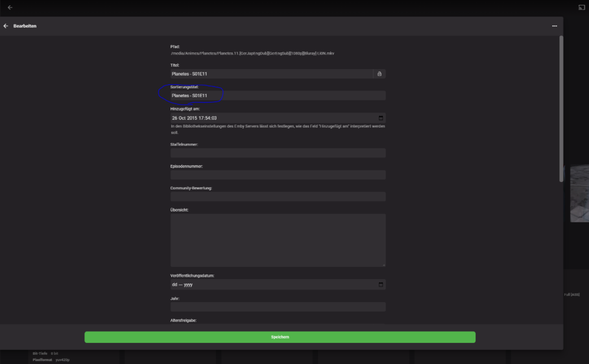Toggle the lock icon beside Titel field
Viewport: 589px width, 364px height.
(379, 74)
